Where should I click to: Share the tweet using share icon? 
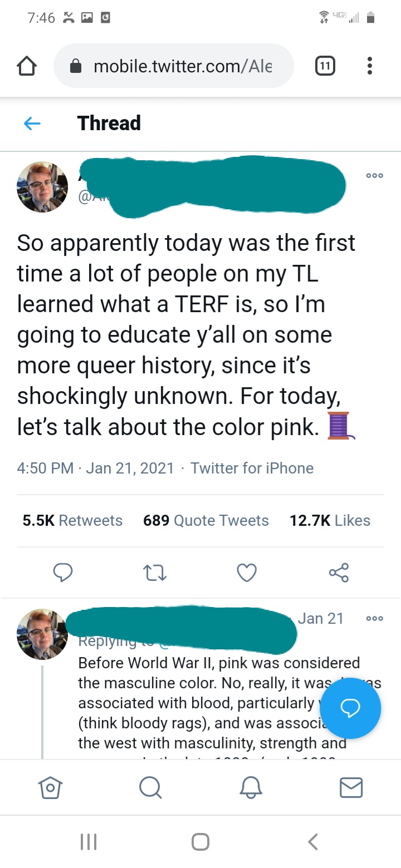pyautogui.click(x=339, y=573)
